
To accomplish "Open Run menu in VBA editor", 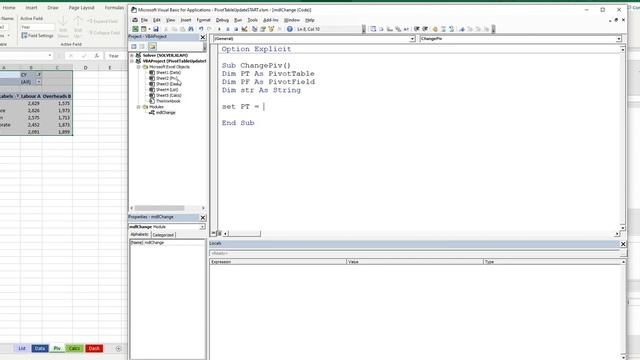I will tap(238, 20).
